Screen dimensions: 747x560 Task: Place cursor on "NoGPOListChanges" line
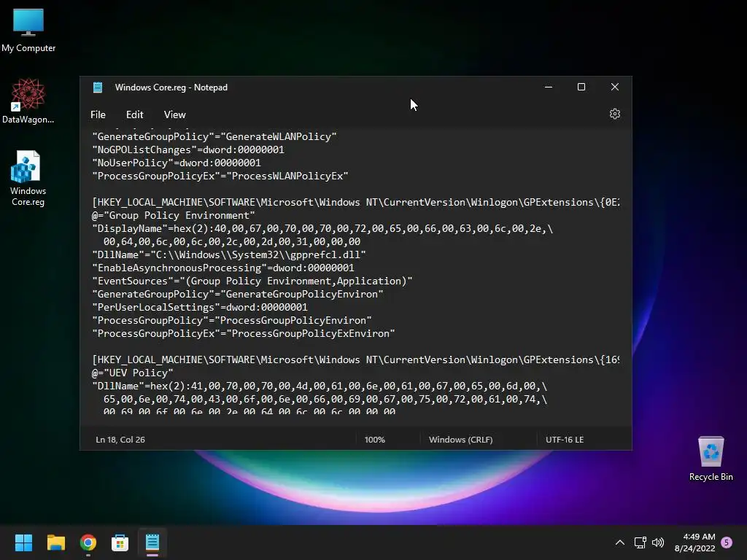tap(188, 149)
